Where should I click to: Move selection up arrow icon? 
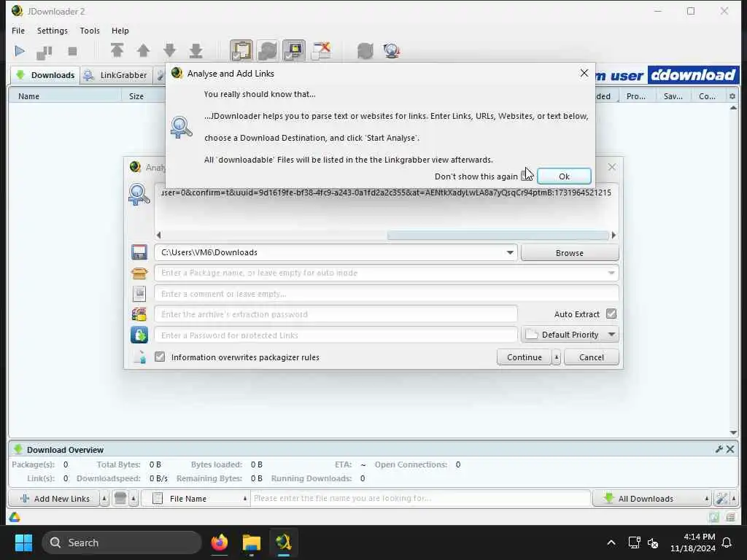(x=143, y=50)
